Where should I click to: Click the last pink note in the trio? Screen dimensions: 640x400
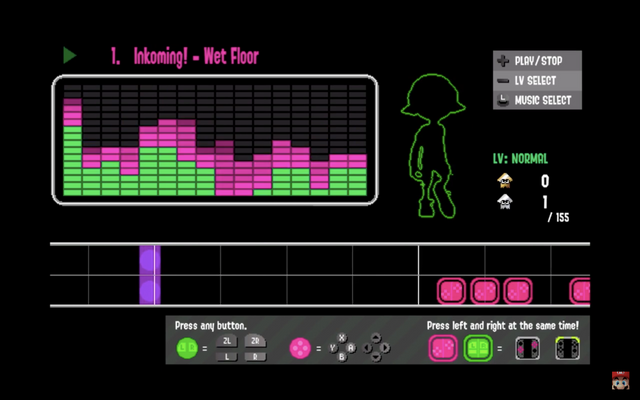coord(518,291)
